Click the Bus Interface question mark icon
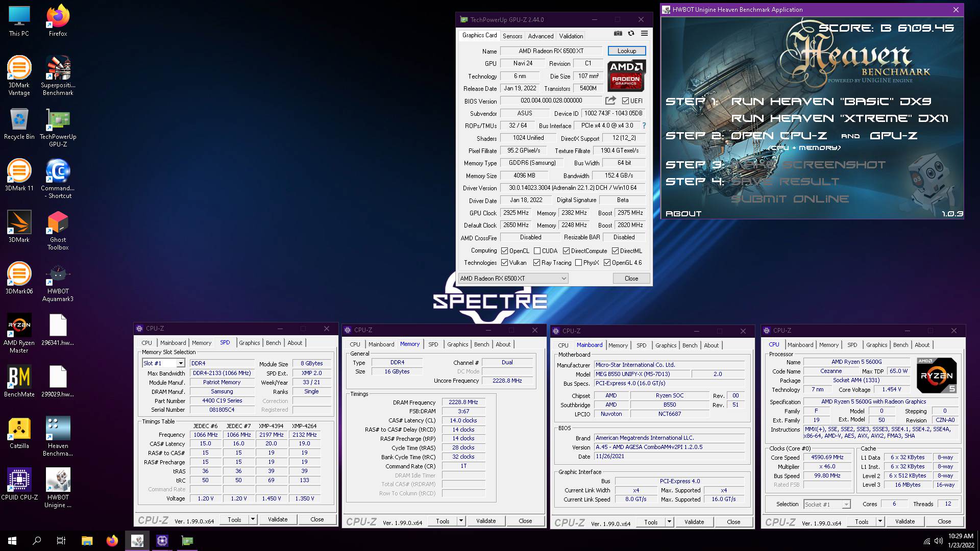 (644, 126)
